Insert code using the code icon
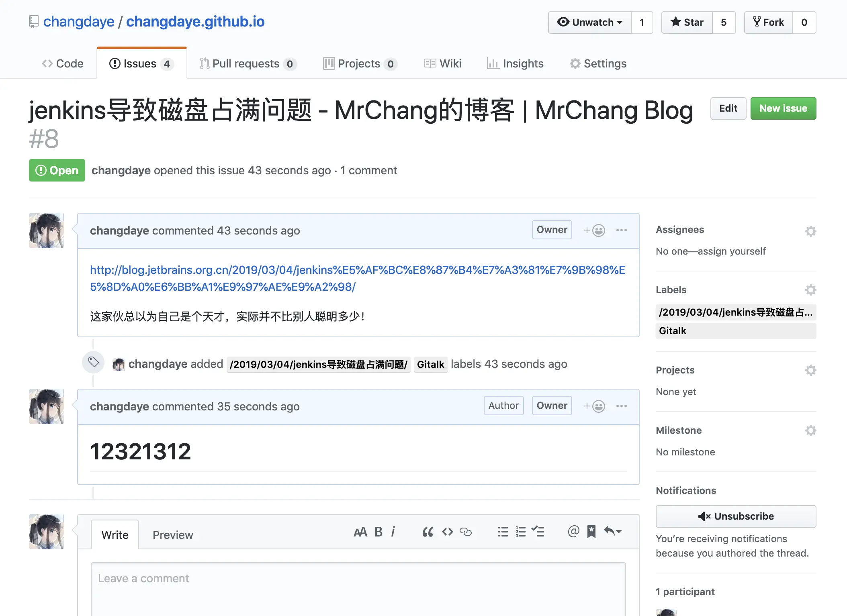This screenshot has width=847, height=616. [x=447, y=532]
